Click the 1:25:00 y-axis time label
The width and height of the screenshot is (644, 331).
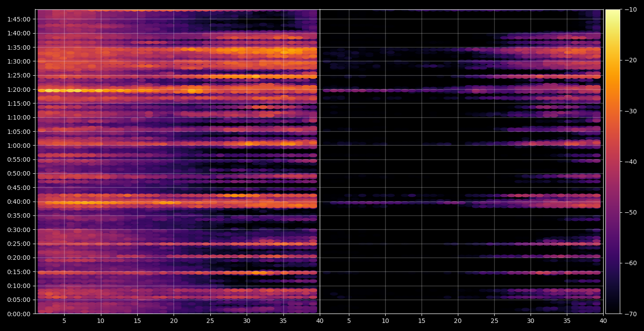(x=19, y=75)
